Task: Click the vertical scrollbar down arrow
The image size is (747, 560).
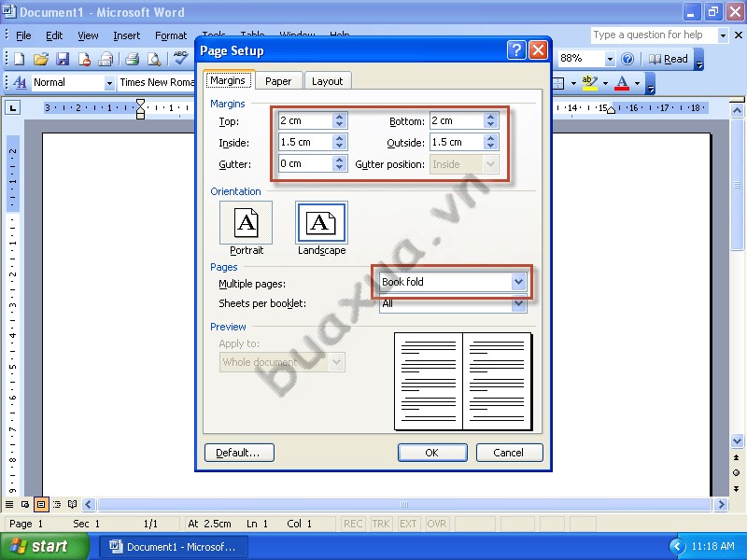Action: [x=737, y=441]
